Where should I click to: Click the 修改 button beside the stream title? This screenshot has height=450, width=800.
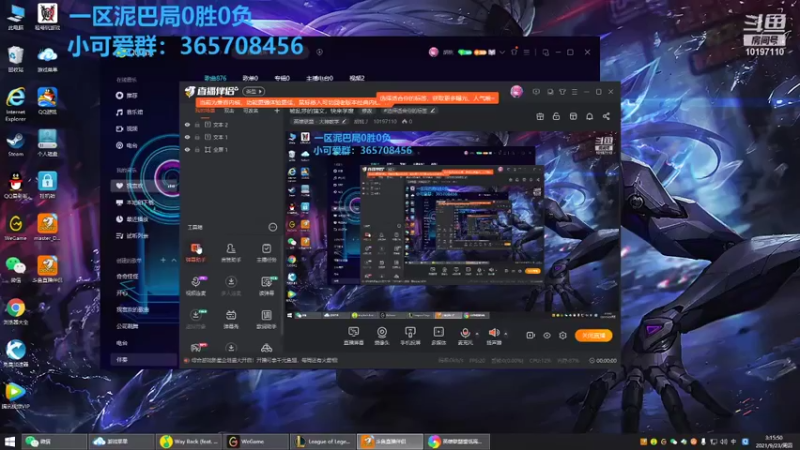(x=367, y=111)
